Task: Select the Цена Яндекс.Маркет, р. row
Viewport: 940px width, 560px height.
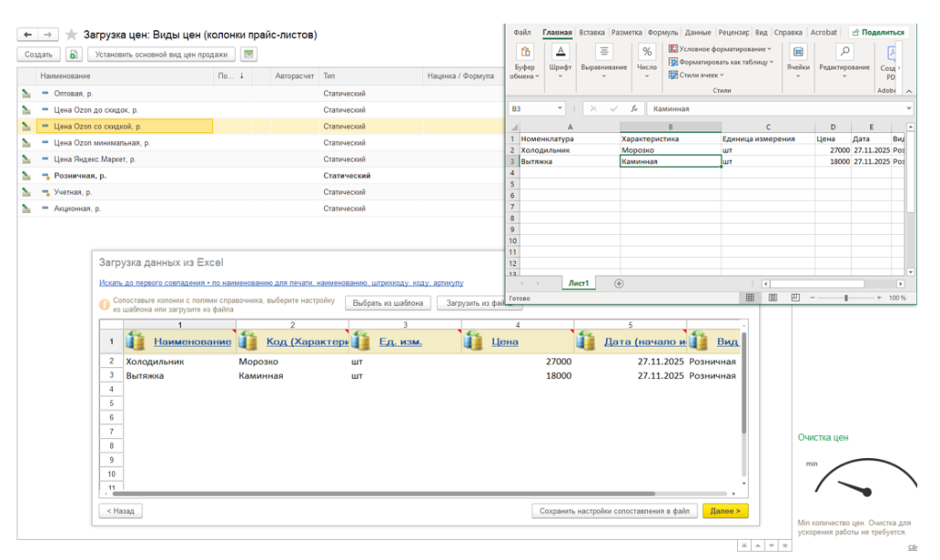Action: click(x=260, y=160)
